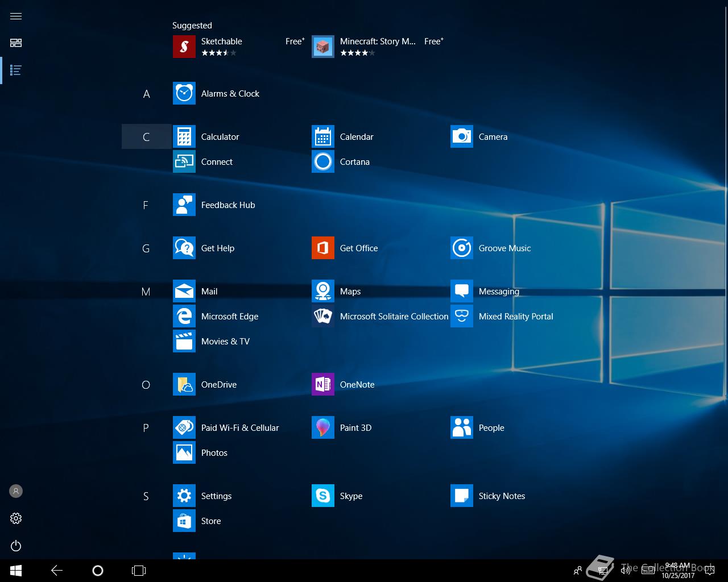Screen dimensions: 728x582
Task: Click the letter P group header
Action: (x=146, y=427)
